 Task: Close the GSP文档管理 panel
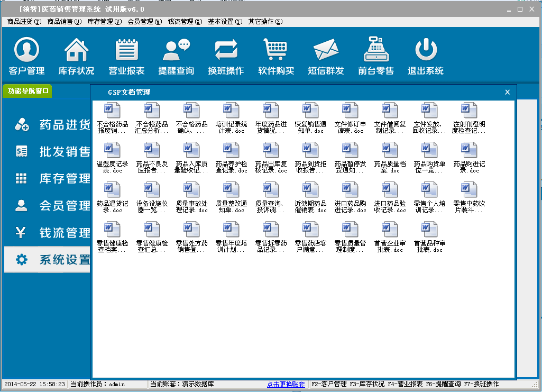(x=508, y=92)
